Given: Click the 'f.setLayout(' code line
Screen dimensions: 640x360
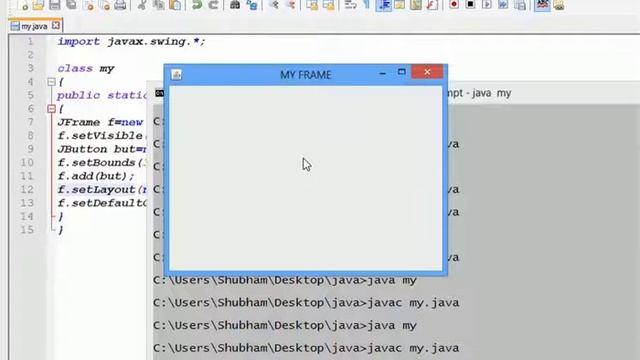Looking at the screenshot, I should click(x=102, y=189).
